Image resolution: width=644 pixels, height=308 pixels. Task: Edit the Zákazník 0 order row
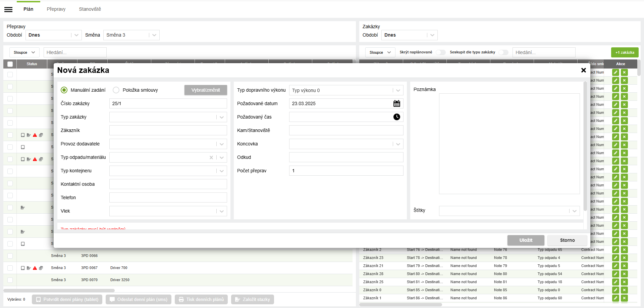tap(615, 290)
